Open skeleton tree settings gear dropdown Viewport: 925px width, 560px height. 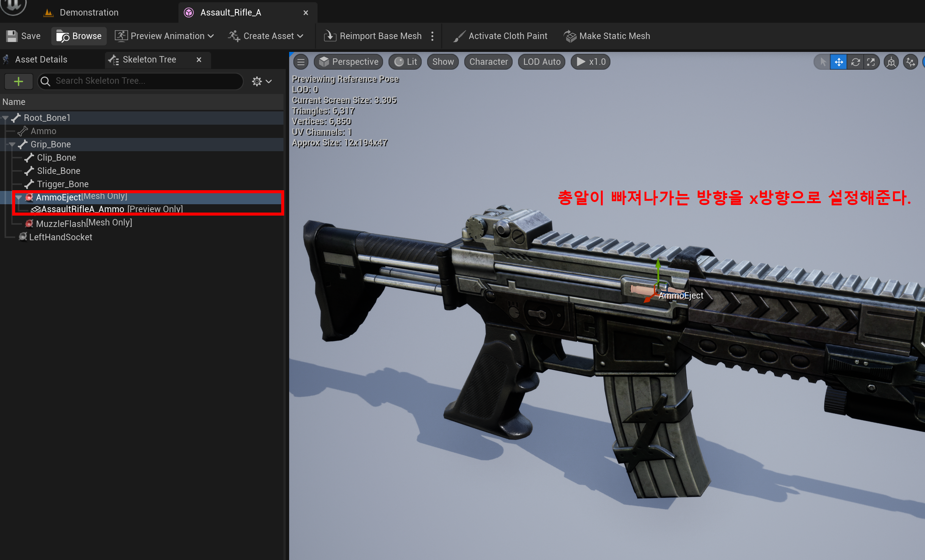[x=261, y=81]
